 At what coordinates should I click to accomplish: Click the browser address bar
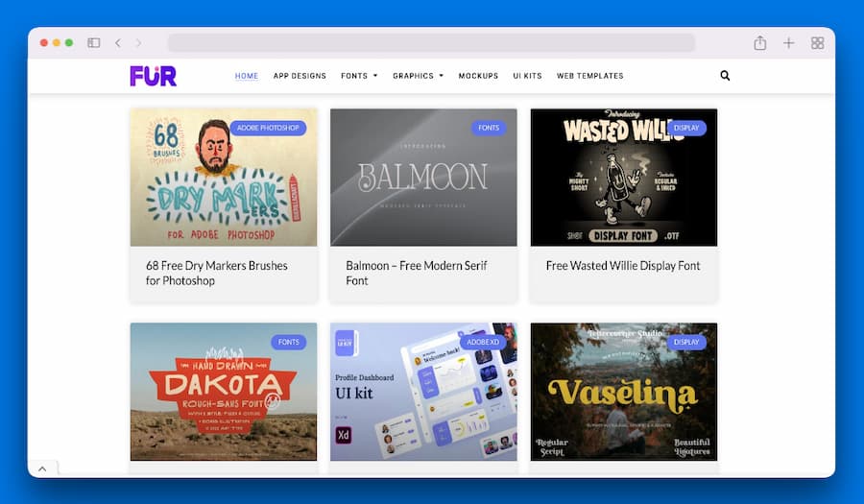click(431, 43)
